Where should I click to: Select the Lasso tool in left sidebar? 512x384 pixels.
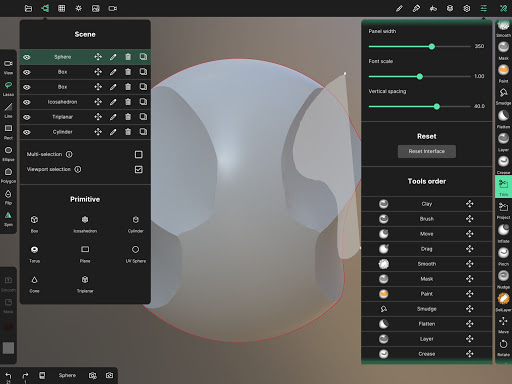(8, 88)
